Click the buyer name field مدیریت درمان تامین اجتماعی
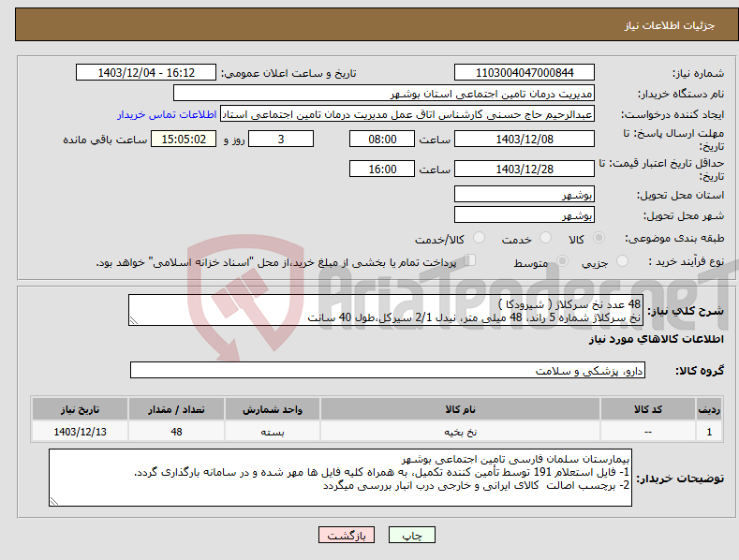 (384, 93)
